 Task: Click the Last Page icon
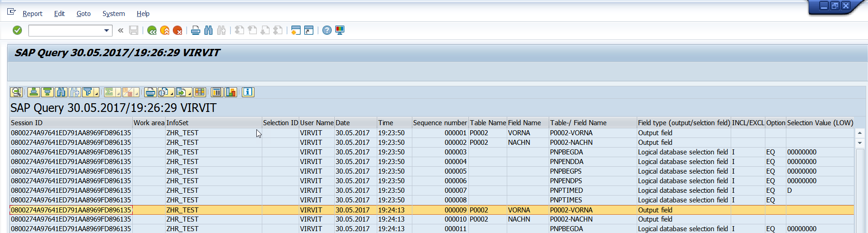(x=278, y=30)
